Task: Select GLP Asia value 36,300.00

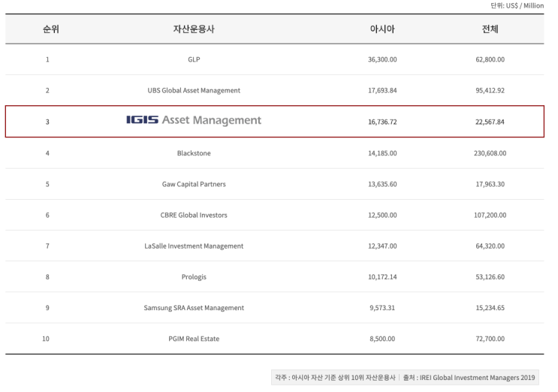Action: click(x=382, y=59)
